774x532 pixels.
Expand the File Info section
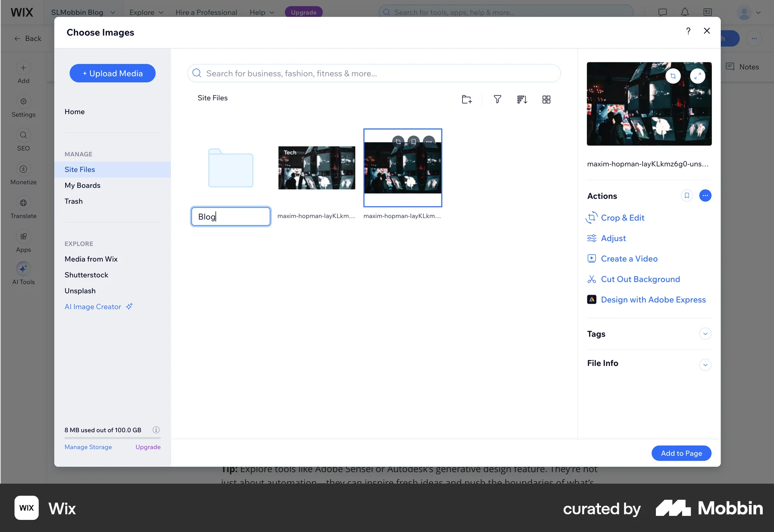point(705,365)
